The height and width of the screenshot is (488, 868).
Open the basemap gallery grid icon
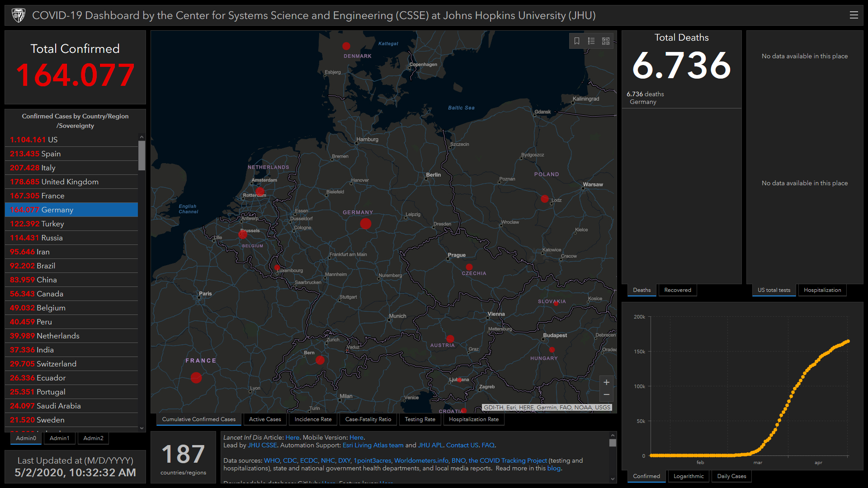606,41
